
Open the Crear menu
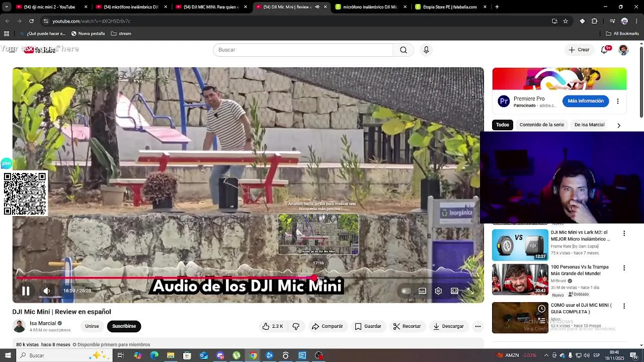[x=579, y=50]
